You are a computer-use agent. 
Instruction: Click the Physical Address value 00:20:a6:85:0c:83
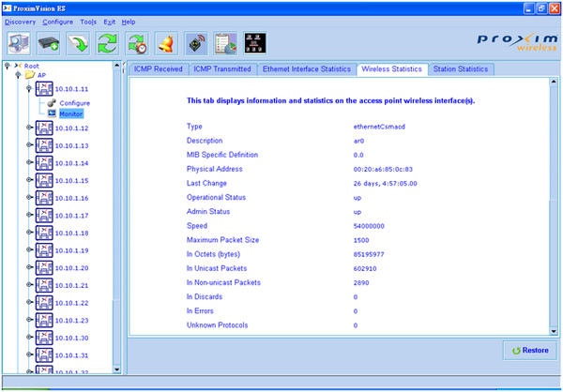(x=383, y=169)
